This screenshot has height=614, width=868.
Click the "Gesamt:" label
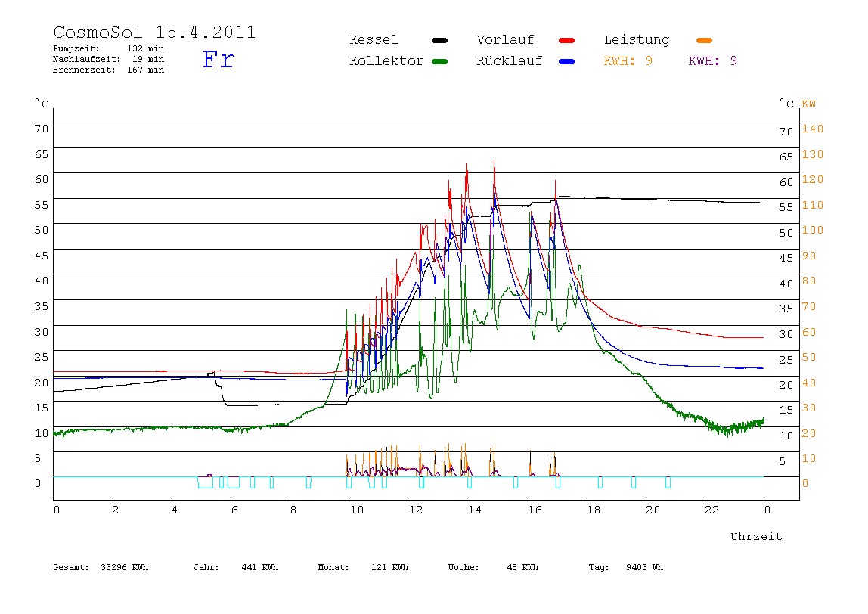(x=71, y=567)
